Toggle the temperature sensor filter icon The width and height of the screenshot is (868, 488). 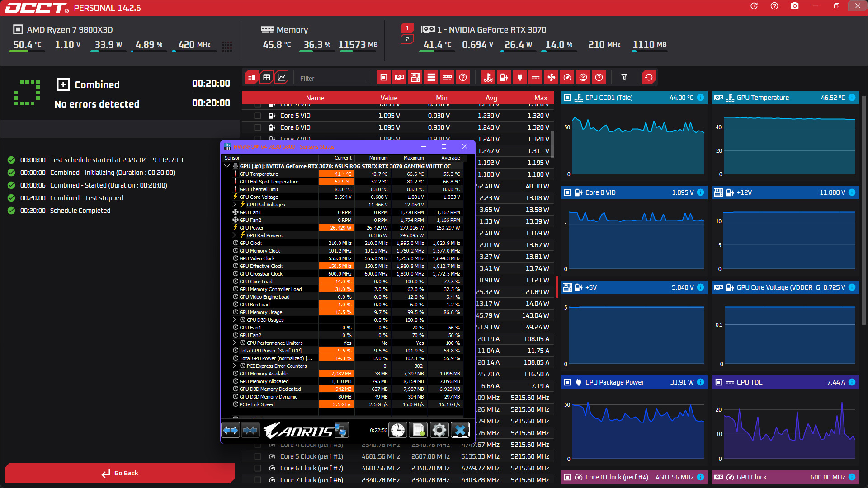tap(488, 77)
